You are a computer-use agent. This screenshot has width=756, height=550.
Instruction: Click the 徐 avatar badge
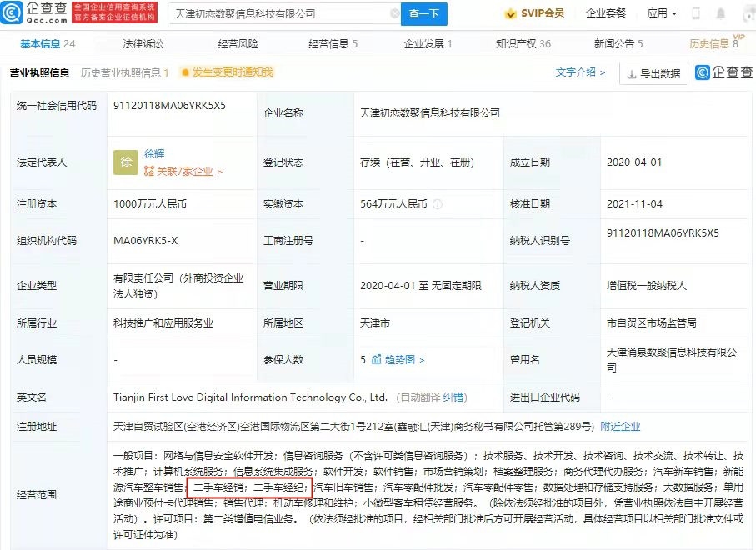tap(126, 162)
